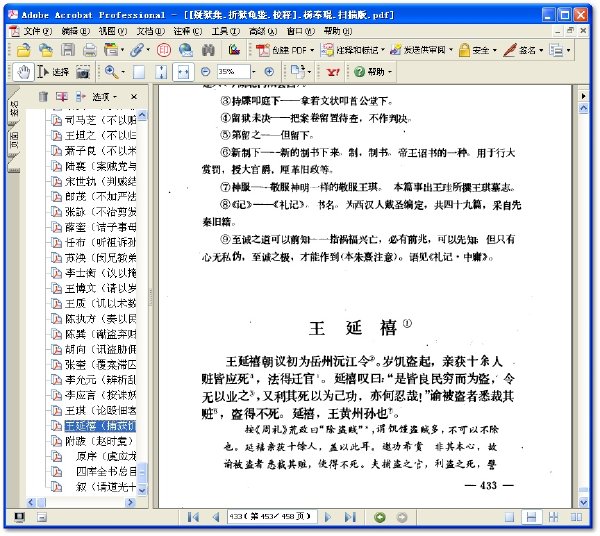The width and height of the screenshot is (600, 536).
Task: Select the 附跋（赵时橐）bookmark
Action: click(98, 441)
